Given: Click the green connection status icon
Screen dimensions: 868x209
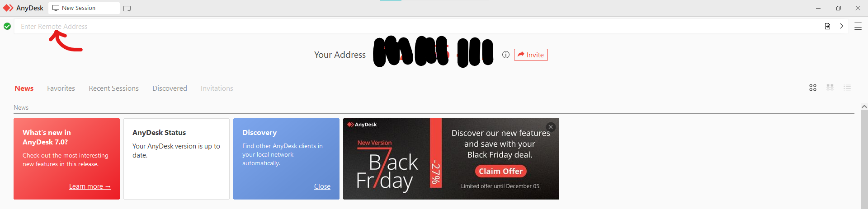Looking at the screenshot, I should coord(7,26).
